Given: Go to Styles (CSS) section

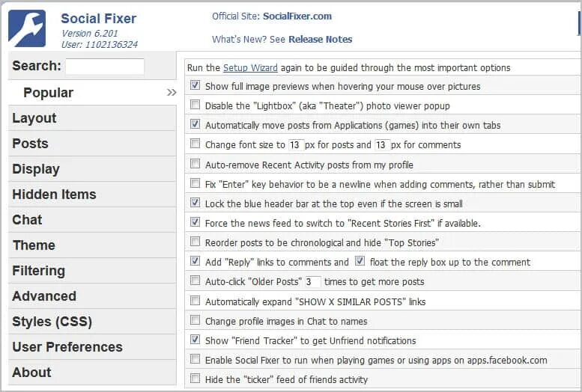Looking at the screenshot, I should click(52, 322).
